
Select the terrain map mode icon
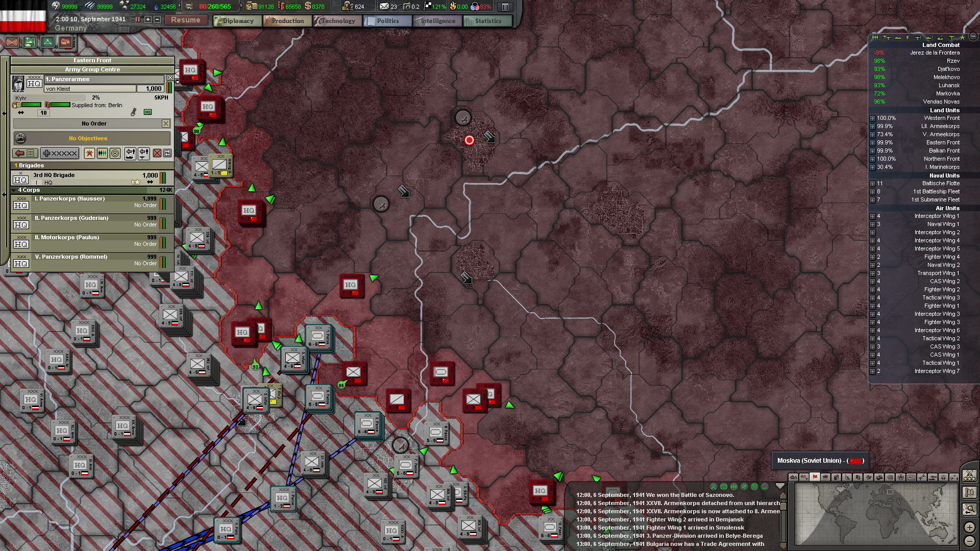pyautogui.click(x=793, y=478)
